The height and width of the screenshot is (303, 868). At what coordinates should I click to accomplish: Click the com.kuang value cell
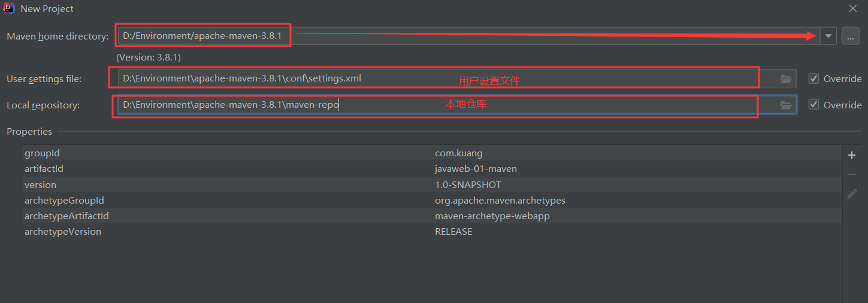point(459,153)
